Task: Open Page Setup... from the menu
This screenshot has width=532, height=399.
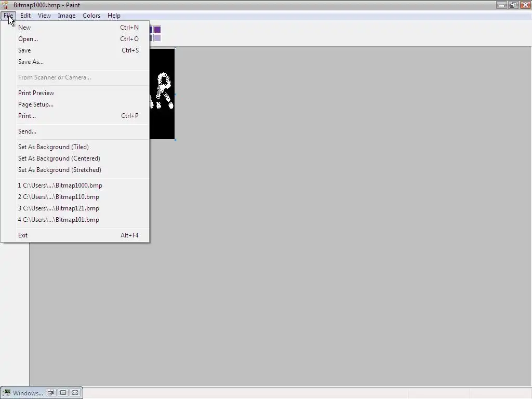Action: point(75,104)
